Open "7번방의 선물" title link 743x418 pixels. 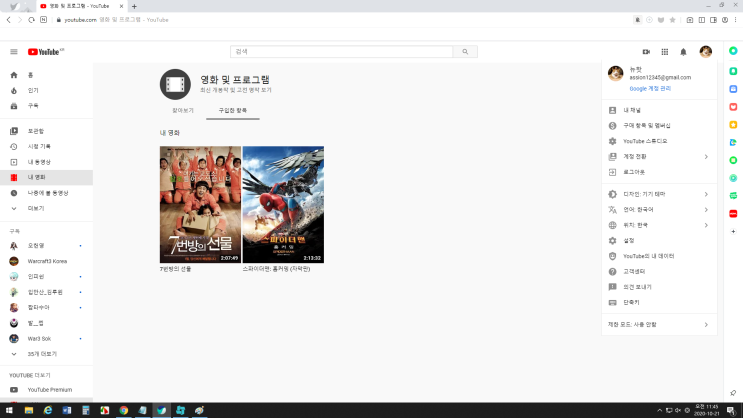click(175, 269)
